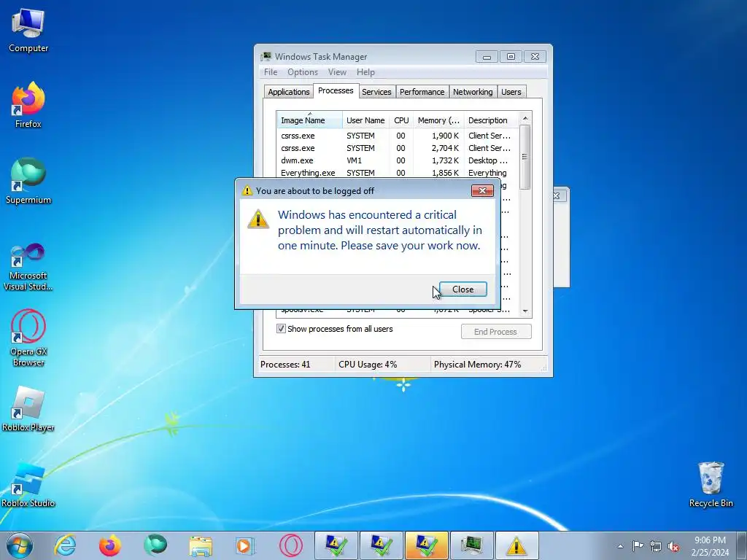Close the logged off dialog with red X
The height and width of the screenshot is (560, 747).
482,190
